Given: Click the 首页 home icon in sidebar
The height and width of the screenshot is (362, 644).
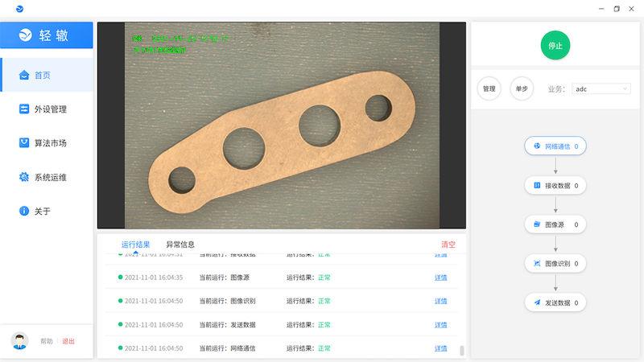Looking at the screenshot, I should (x=24, y=76).
